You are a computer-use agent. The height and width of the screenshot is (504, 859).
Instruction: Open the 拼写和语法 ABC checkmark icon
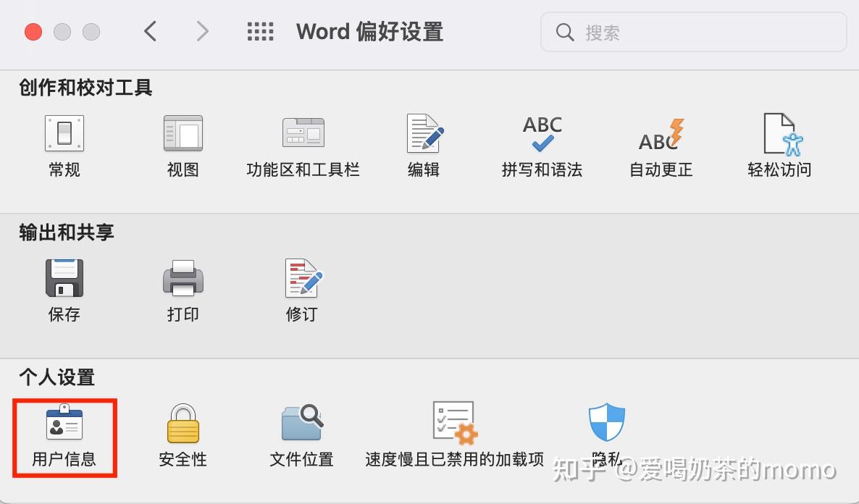click(542, 133)
